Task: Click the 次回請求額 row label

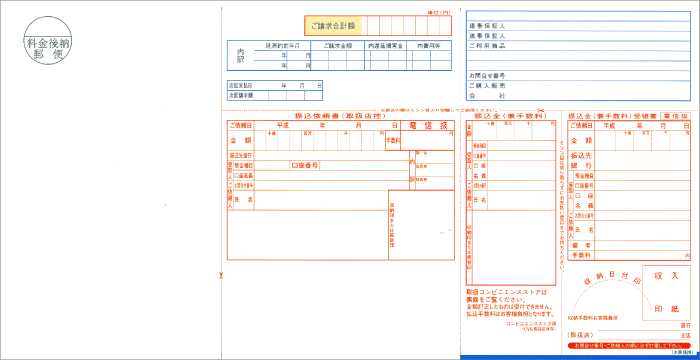Action: (x=241, y=95)
